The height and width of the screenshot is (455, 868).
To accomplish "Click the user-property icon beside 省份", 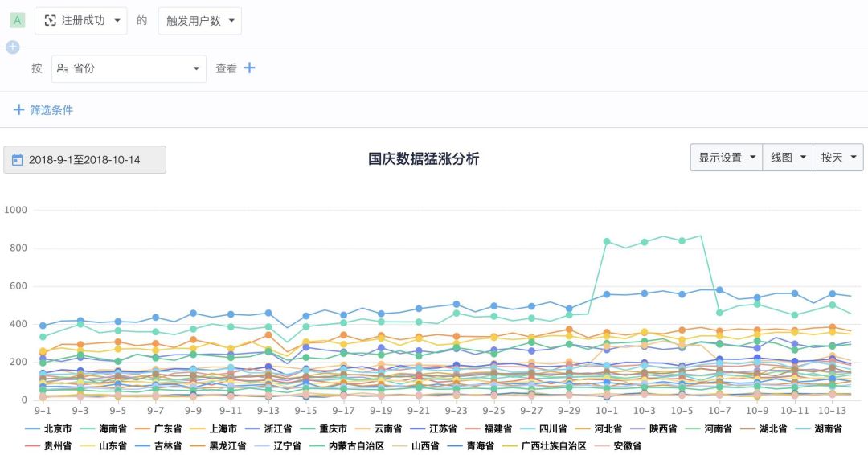I will click(63, 68).
